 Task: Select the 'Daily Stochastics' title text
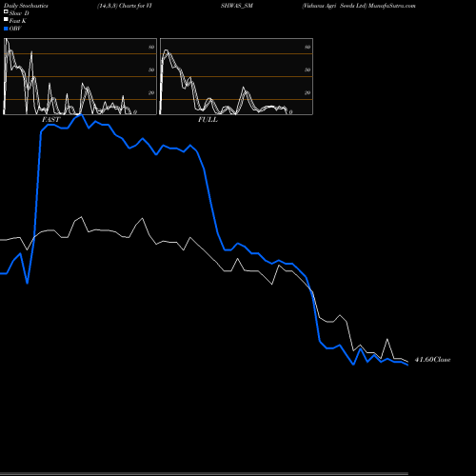[26, 6]
